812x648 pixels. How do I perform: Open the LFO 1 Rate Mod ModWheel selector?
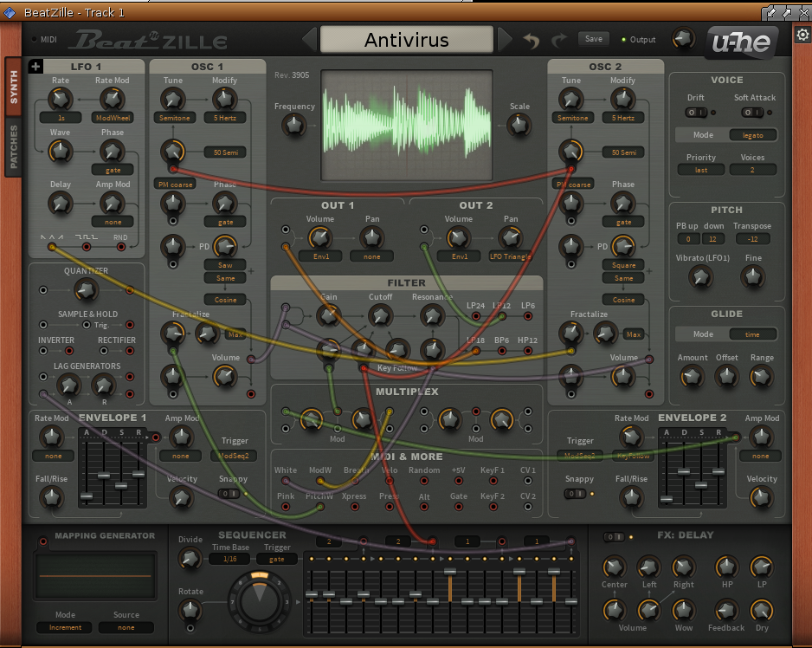113,118
